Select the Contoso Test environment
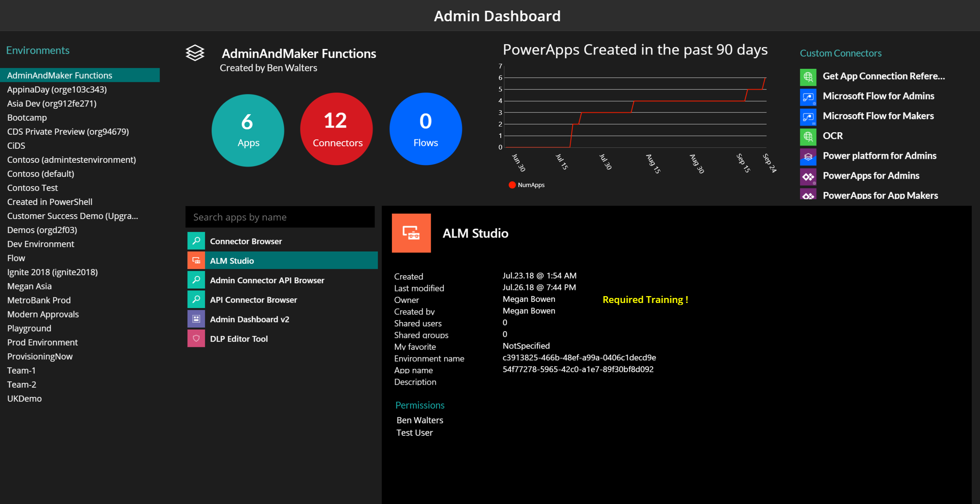This screenshot has height=504, width=980. click(x=32, y=187)
